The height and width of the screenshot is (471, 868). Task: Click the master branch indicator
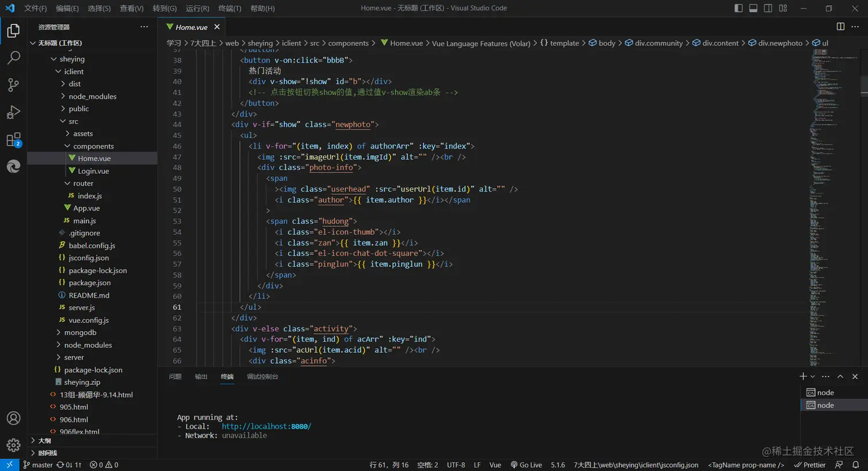(38, 465)
